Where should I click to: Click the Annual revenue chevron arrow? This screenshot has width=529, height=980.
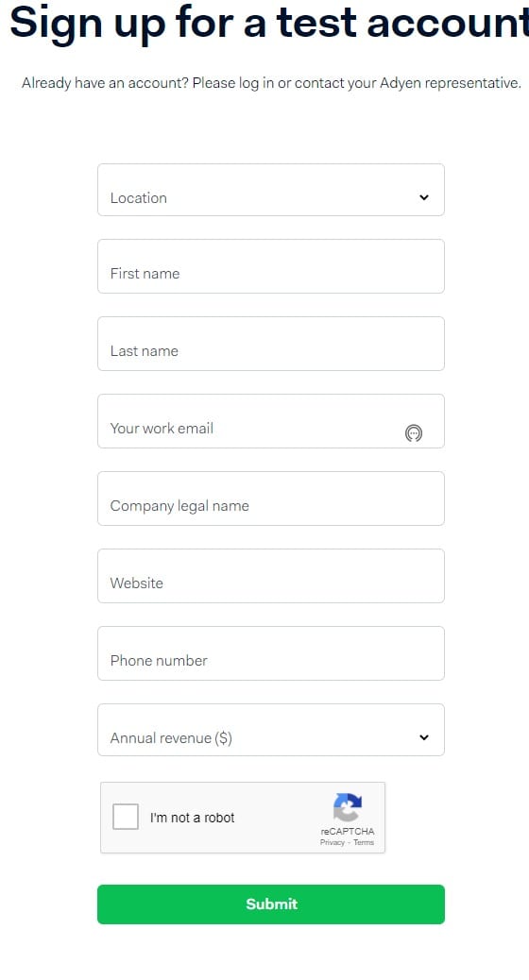click(424, 737)
